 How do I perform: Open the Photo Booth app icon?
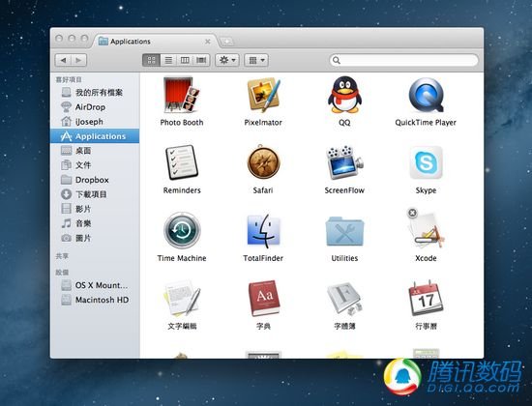[182, 95]
